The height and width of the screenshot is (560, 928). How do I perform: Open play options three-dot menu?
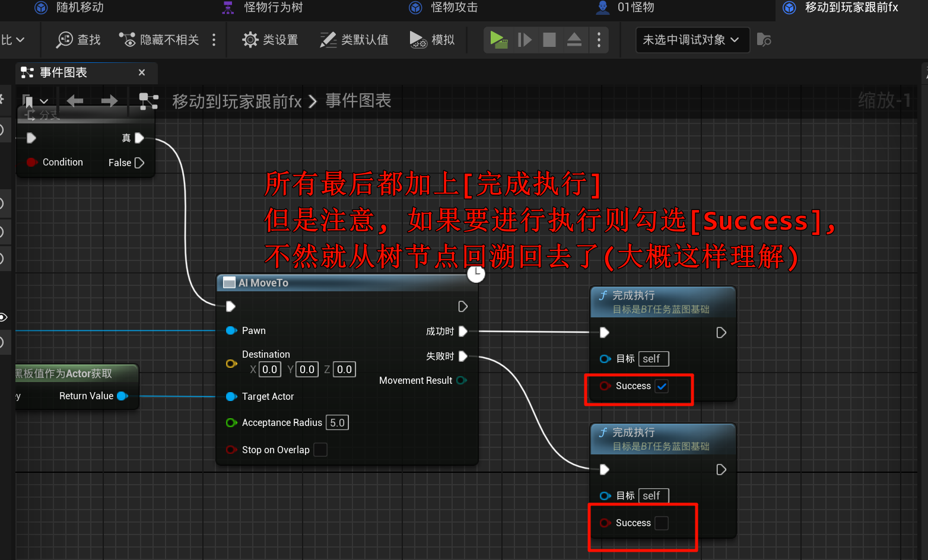pyautogui.click(x=599, y=40)
